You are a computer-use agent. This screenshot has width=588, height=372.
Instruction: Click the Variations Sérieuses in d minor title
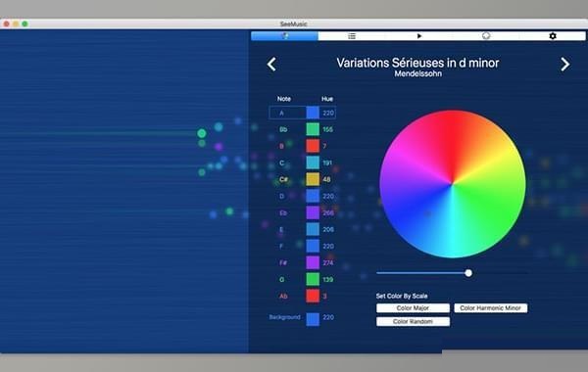417,63
